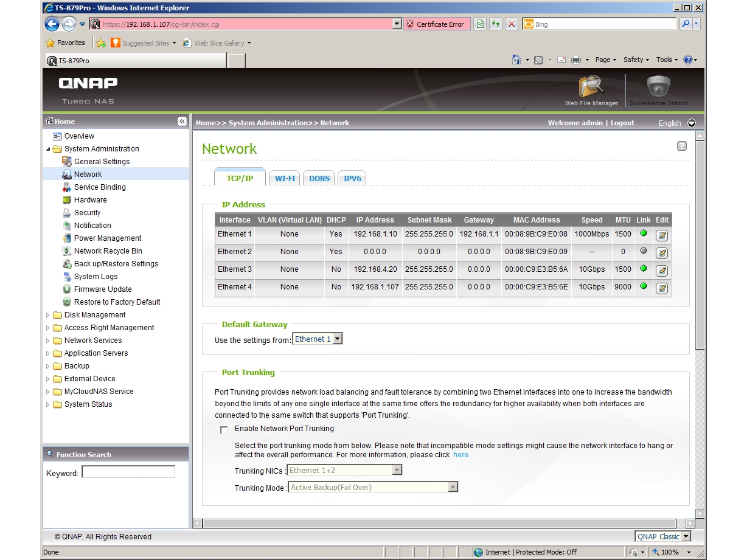Expand the Network Services folder
The height and width of the screenshot is (560, 747).
(49, 340)
